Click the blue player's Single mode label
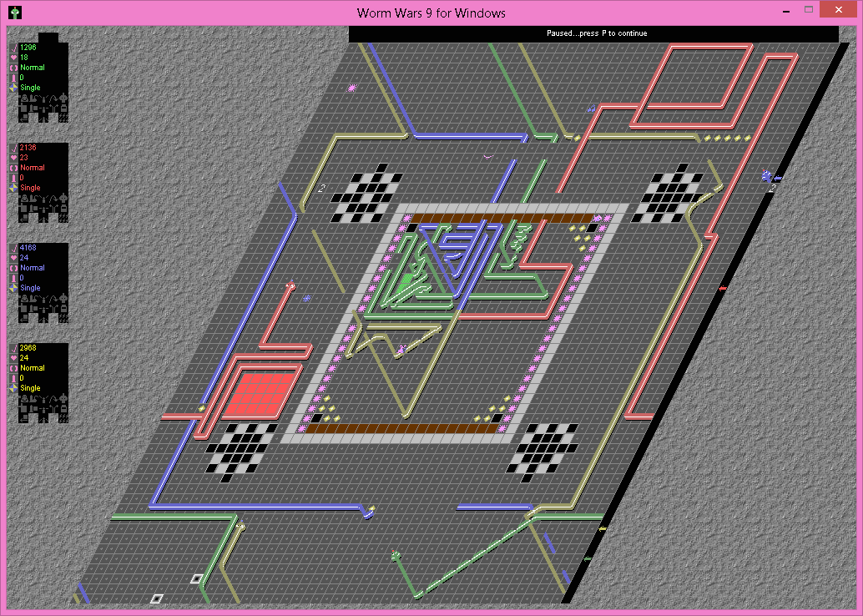 point(30,288)
